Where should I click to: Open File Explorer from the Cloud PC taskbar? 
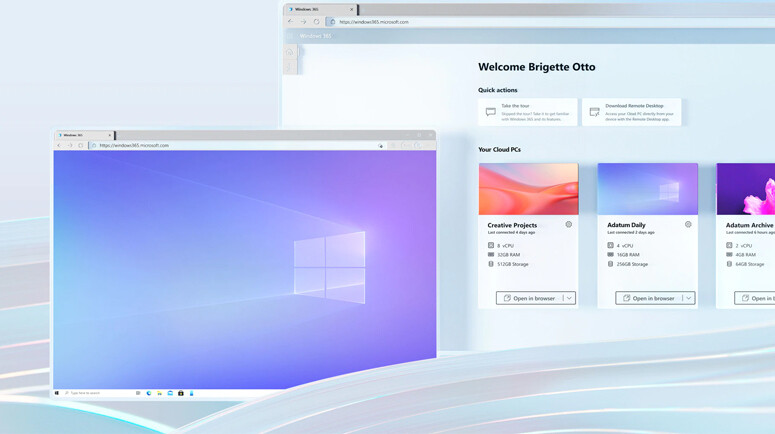tap(160, 393)
